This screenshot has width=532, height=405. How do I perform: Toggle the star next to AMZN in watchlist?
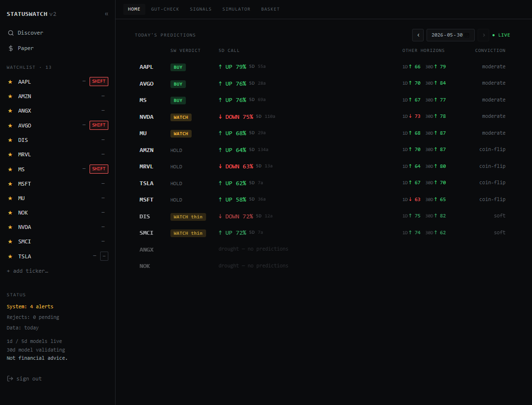(10, 96)
